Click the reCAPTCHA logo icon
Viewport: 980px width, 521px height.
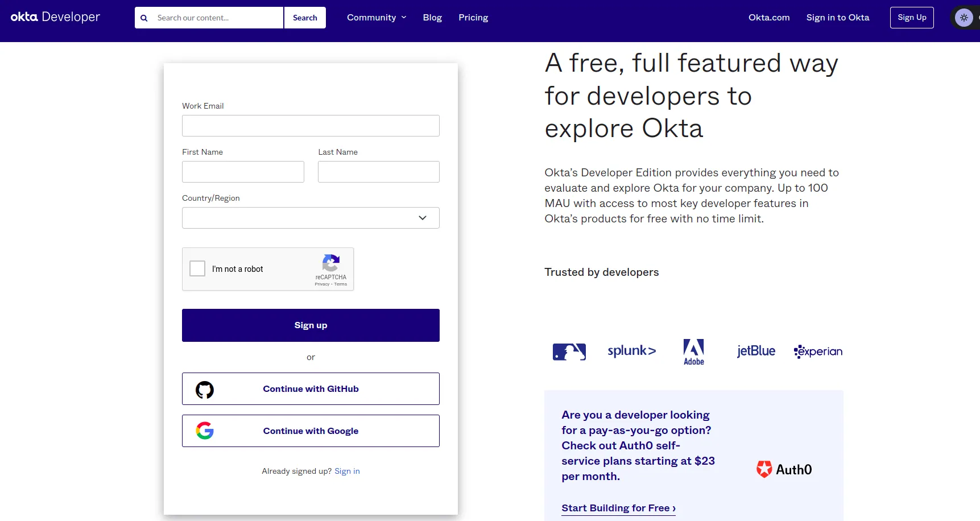pyautogui.click(x=330, y=263)
